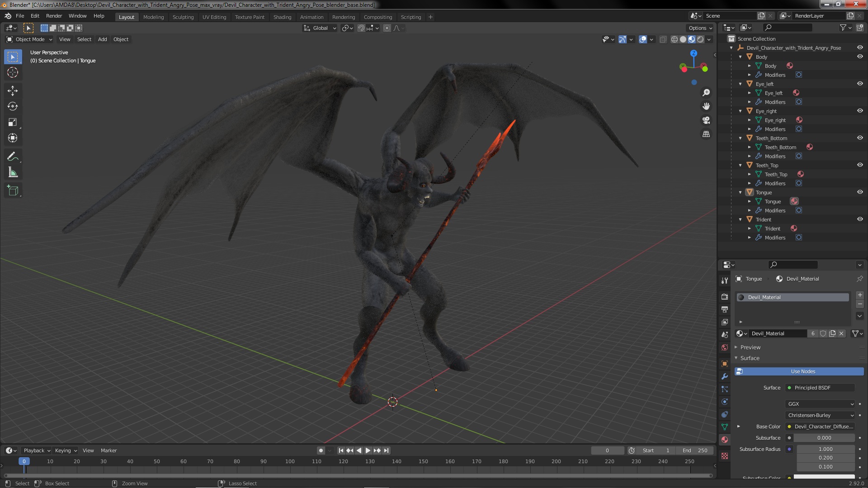
Task: Open the Physics properties tab
Action: (725, 402)
